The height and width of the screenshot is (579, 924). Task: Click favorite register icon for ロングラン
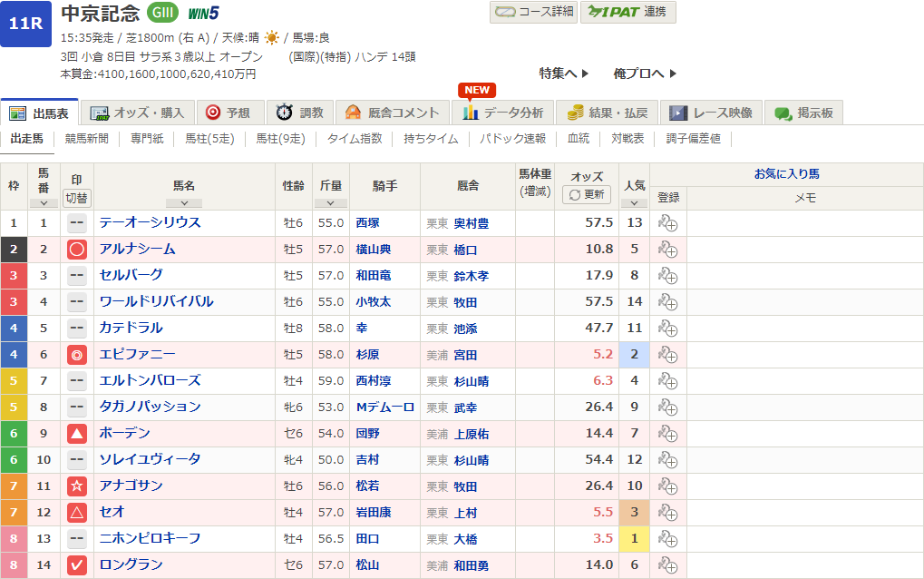tap(667, 565)
